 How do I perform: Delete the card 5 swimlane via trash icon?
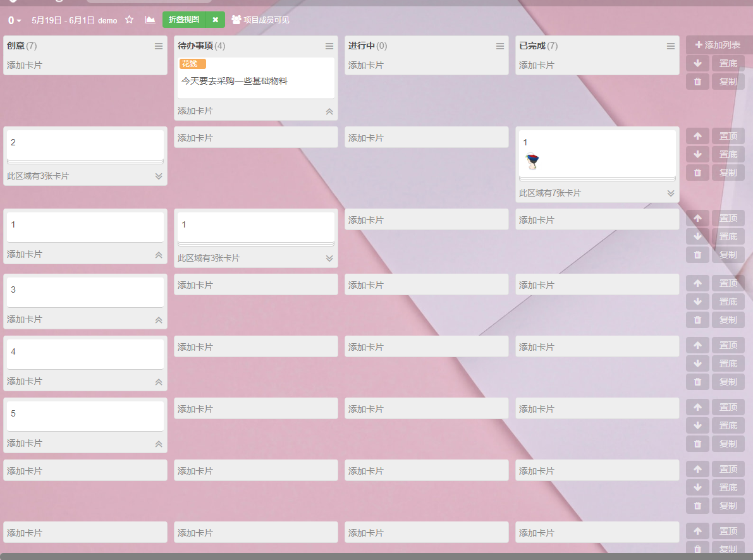pyautogui.click(x=698, y=444)
